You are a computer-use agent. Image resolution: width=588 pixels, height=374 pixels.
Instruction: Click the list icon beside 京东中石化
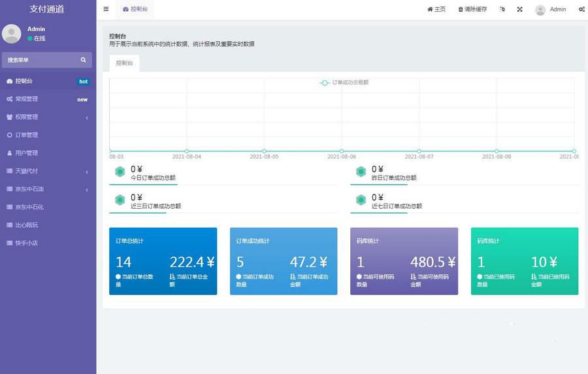tap(9, 207)
